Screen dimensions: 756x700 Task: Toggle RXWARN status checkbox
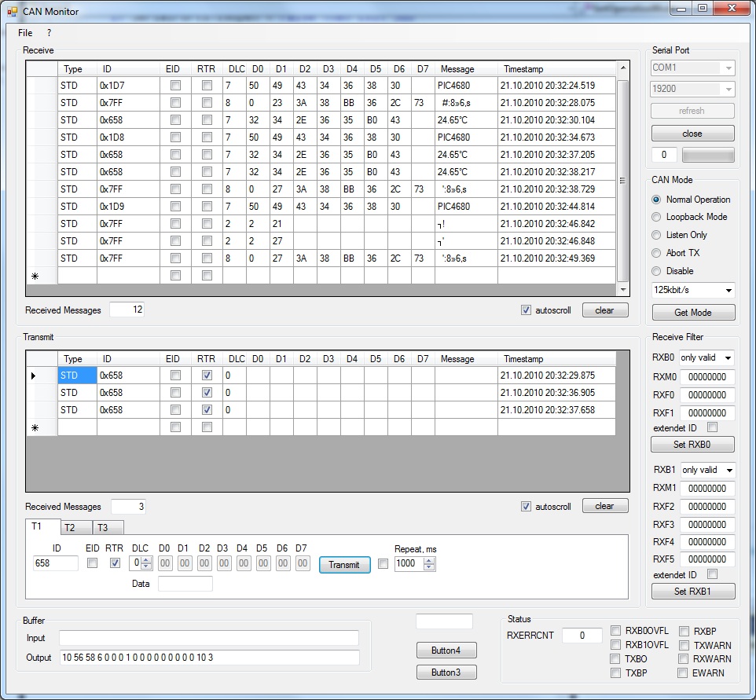point(683,658)
